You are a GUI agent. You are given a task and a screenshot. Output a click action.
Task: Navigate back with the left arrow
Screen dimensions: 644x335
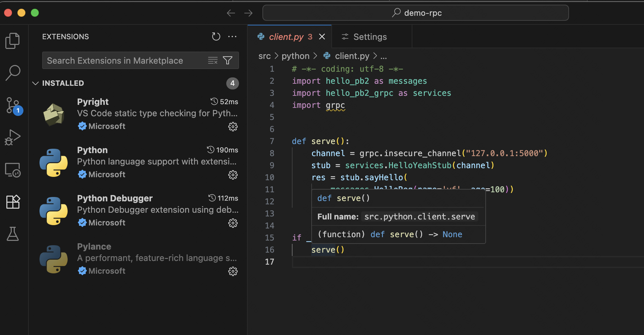pyautogui.click(x=231, y=13)
